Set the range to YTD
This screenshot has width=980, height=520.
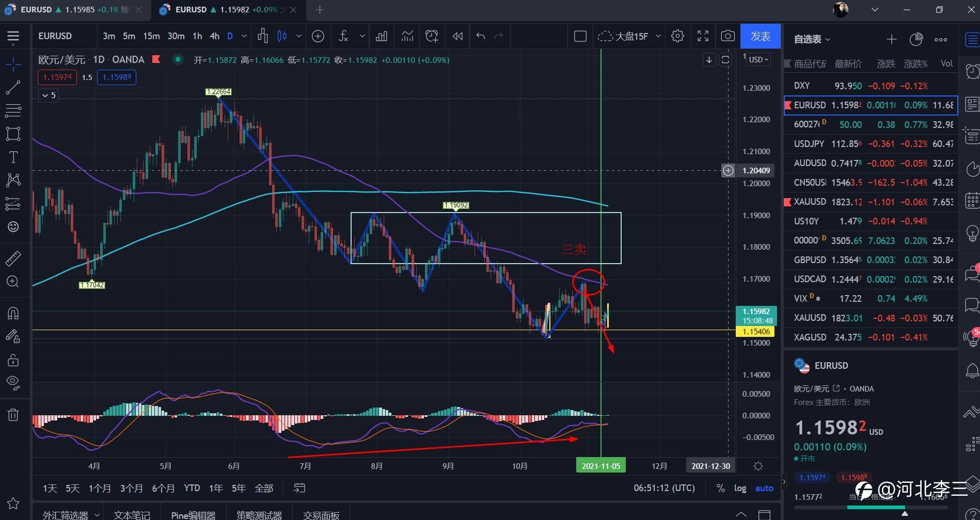coord(192,488)
